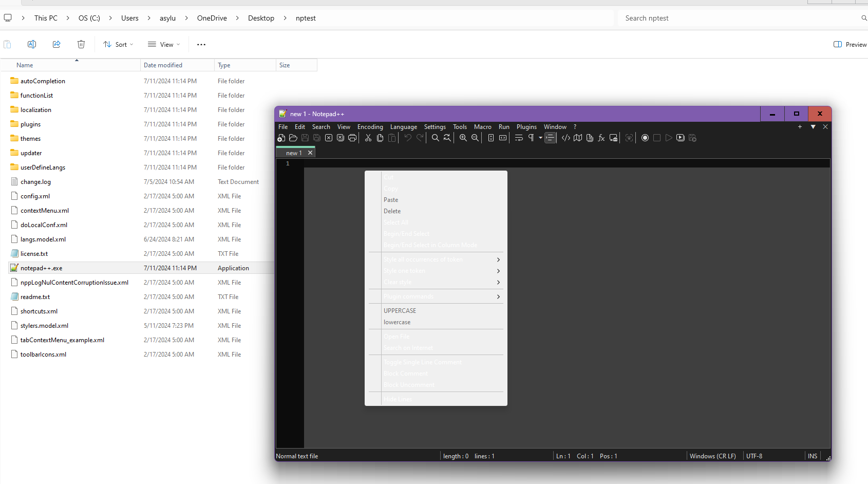Click the Zoom Out toolbar icon
The height and width of the screenshot is (484, 868).
click(475, 138)
